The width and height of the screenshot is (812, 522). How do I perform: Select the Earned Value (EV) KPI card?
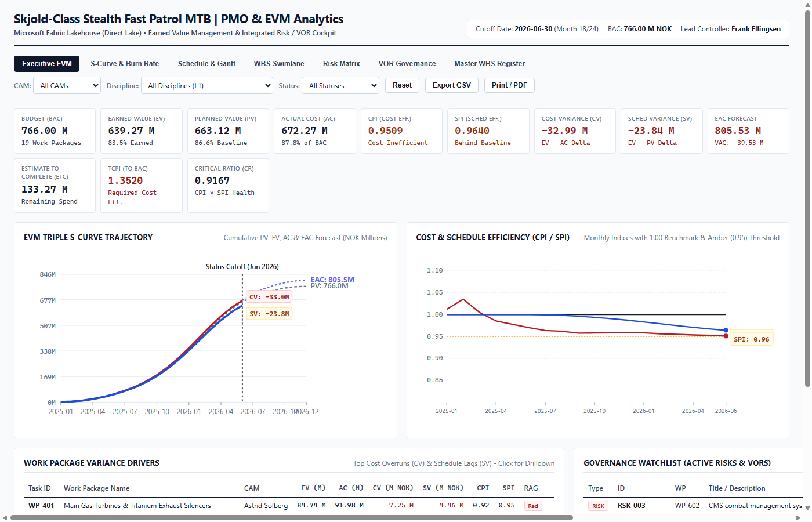(142, 131)
